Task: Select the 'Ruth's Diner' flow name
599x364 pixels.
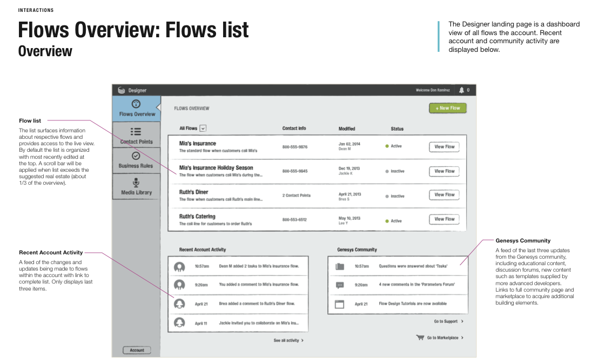Action: [194, 192]
